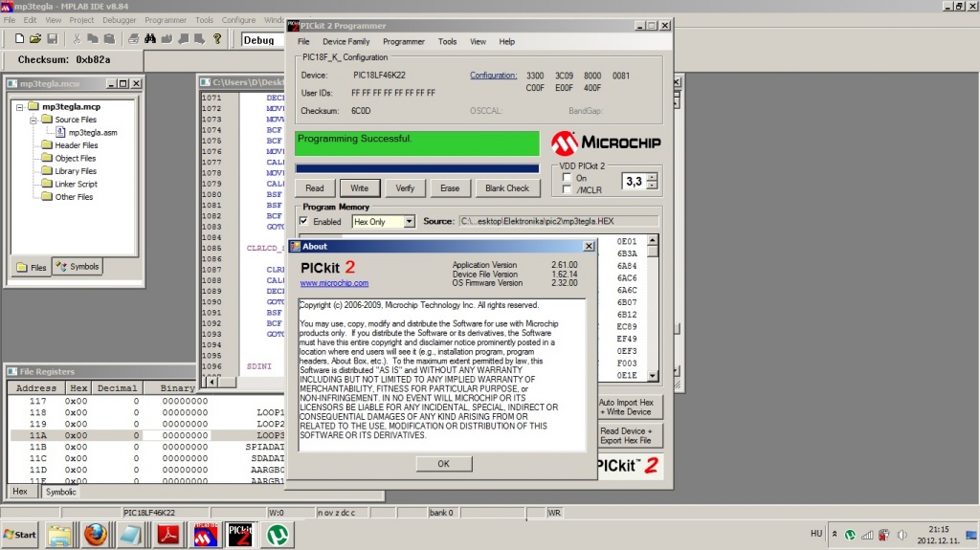Switch to the Files tab in project panel

point(32,268)
